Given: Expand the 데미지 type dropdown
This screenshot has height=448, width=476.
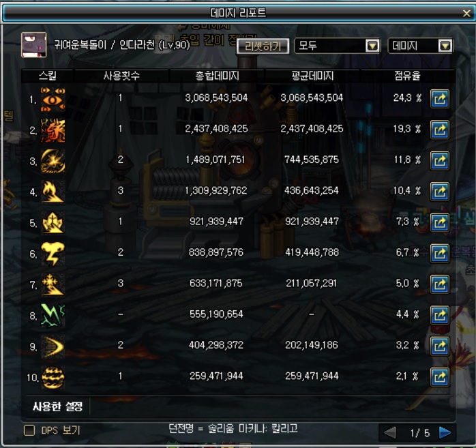Looking at the screenshot, I should (x=420, y=46).
